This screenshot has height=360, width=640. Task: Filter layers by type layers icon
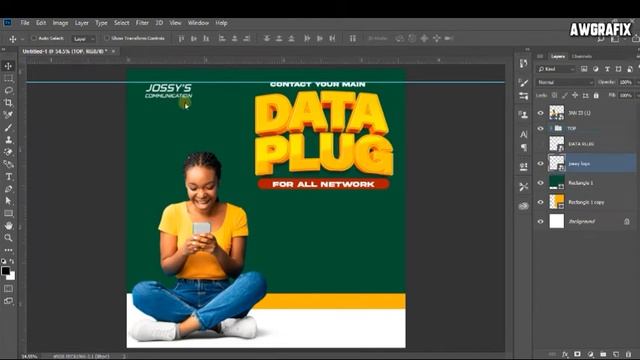[607, 69]
